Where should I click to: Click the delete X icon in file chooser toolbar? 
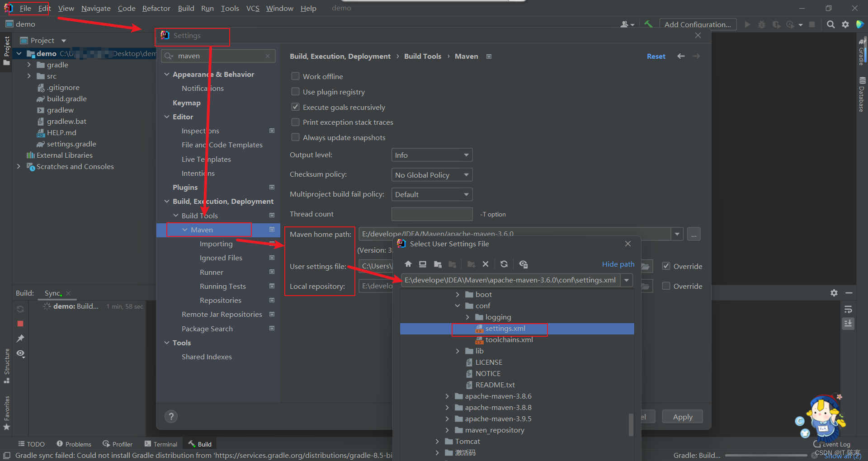tap(486, 264)
